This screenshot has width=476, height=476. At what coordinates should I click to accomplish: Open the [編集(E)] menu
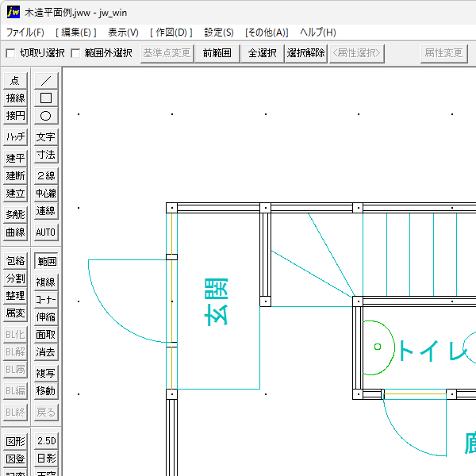pos(76,33)
